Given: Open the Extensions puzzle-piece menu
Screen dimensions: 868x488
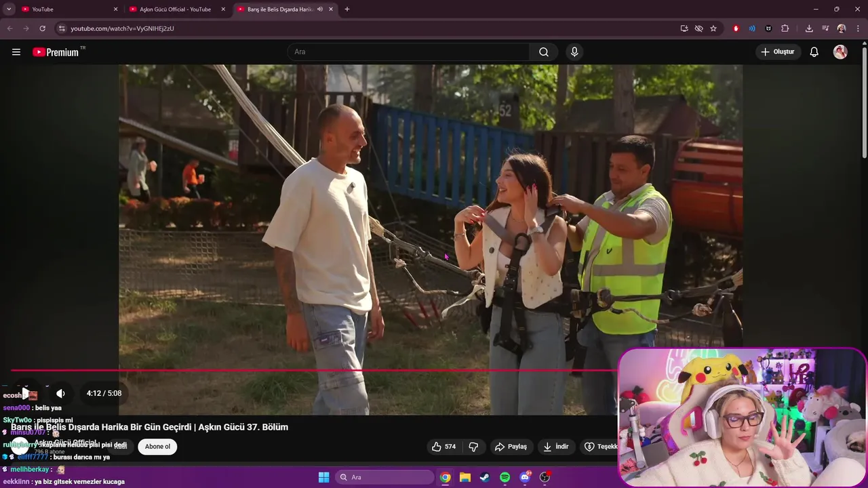Looking at the screenshot, I should click(x=785, y=28).
